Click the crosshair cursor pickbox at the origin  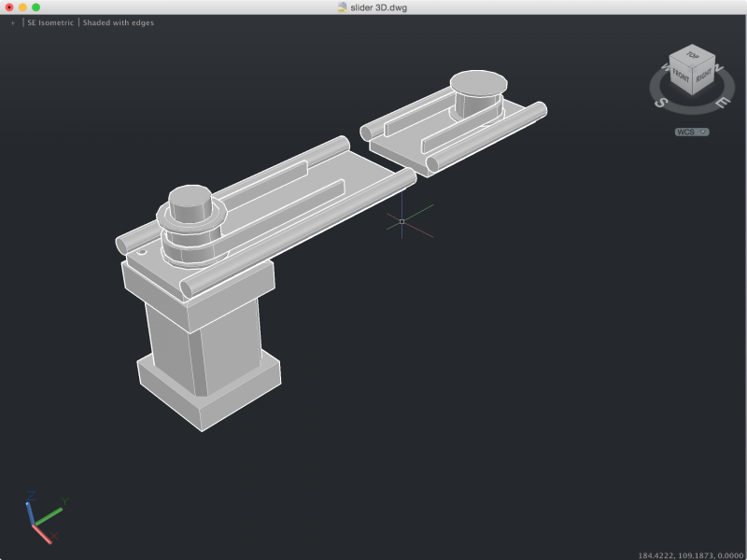pos(402,221)
